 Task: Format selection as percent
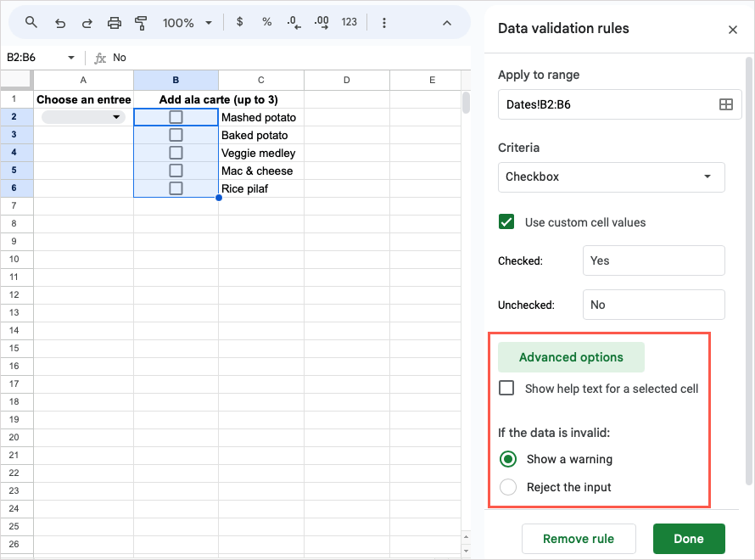(266, 22)
